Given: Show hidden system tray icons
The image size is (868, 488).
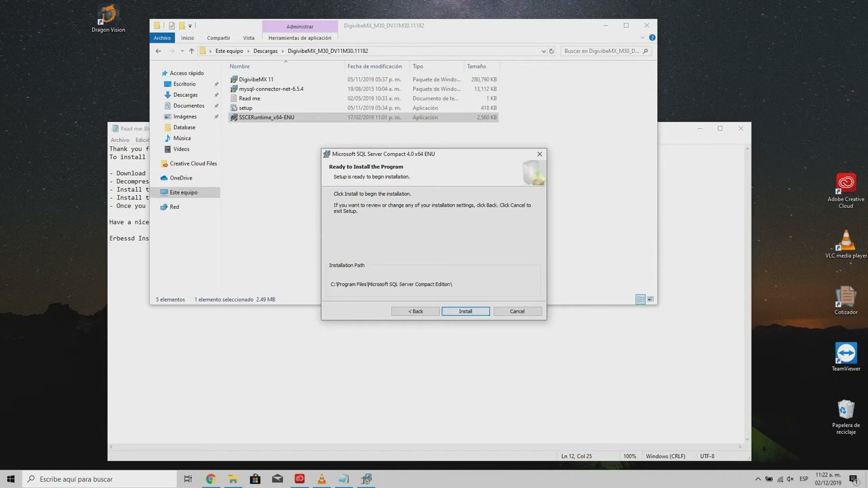Looking at the screenshot, I should (758, 479).
